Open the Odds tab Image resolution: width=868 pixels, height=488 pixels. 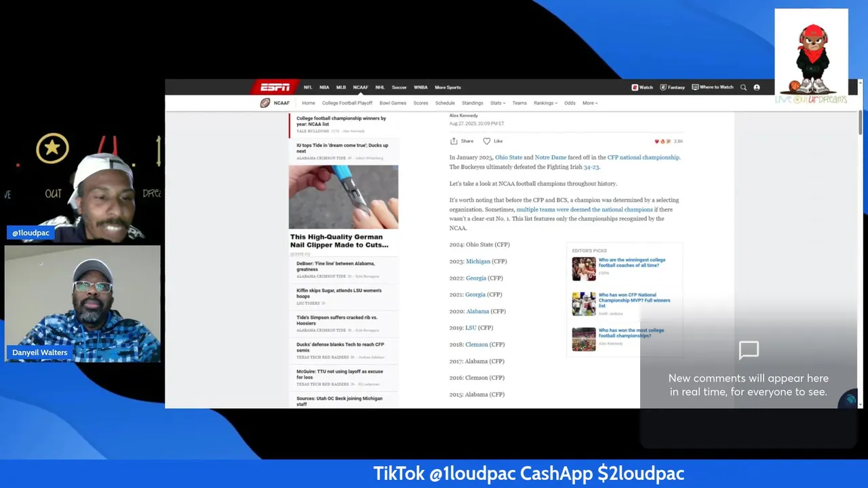[x=570, y=103]
